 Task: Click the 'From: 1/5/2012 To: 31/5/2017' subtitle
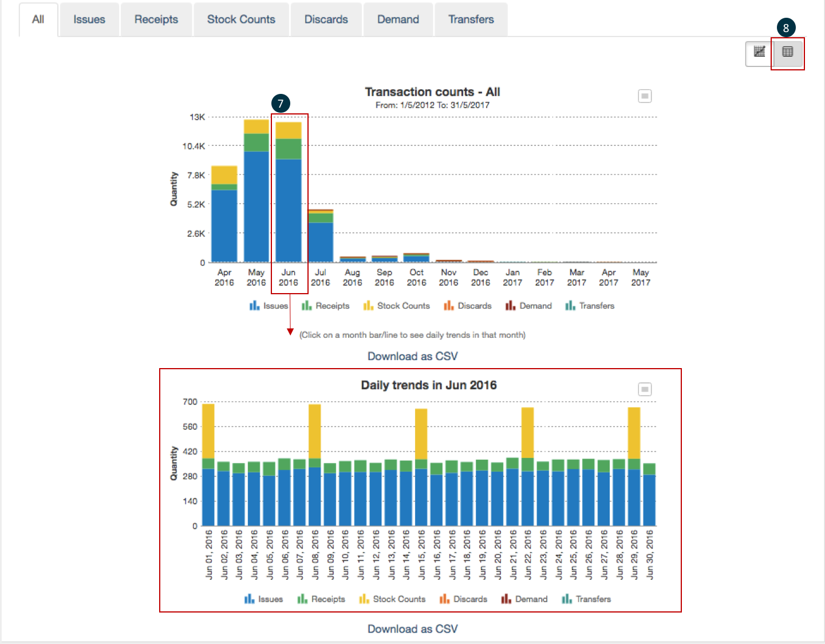coord(432,105)
